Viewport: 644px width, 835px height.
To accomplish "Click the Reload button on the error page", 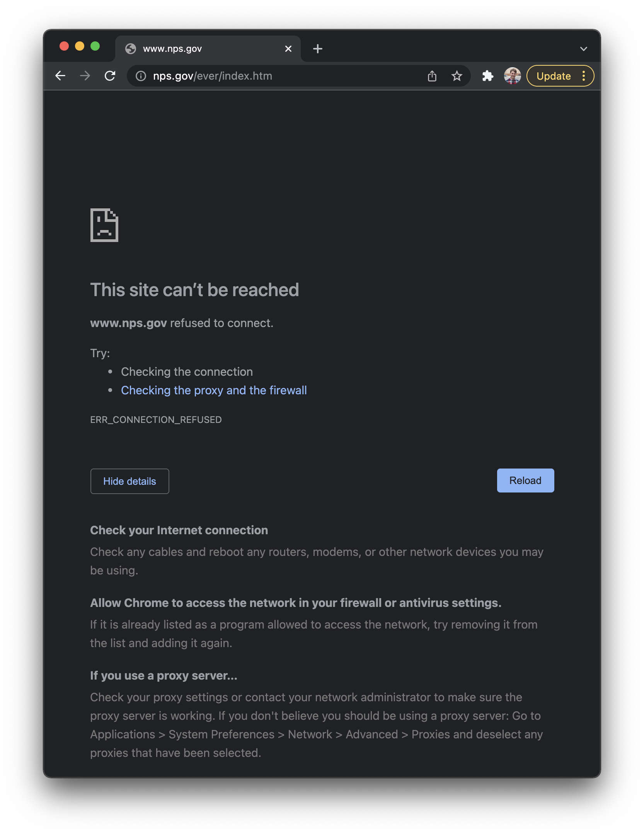I will [525, 481].
